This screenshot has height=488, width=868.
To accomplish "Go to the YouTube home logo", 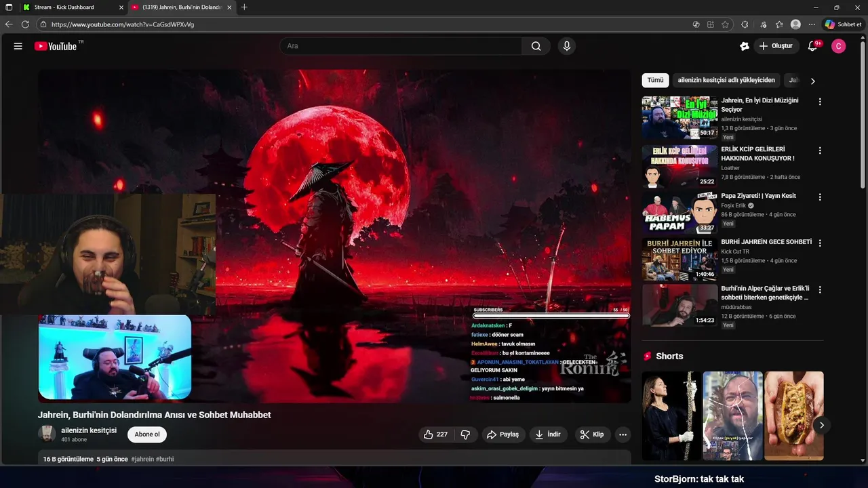I will pos(56,46).
